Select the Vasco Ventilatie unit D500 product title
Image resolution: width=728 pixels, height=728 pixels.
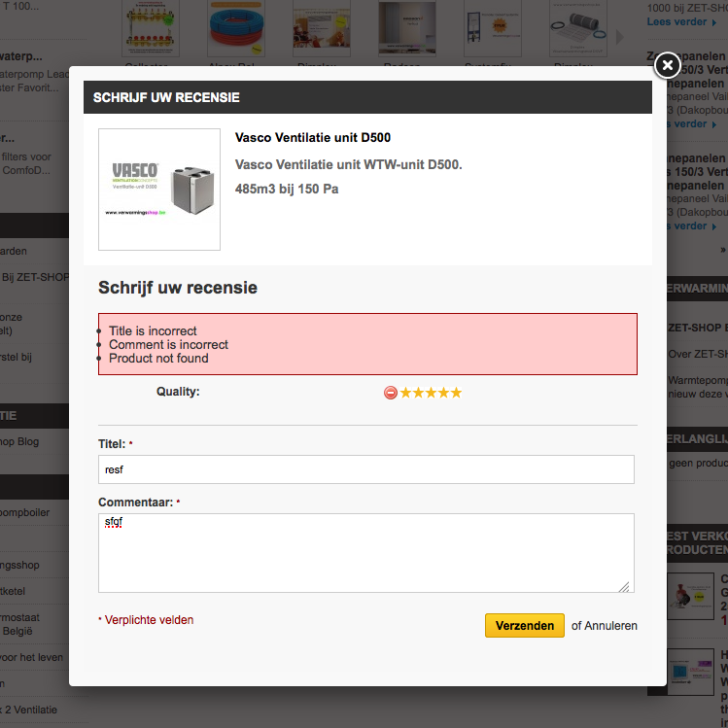[x=313, y=137]
